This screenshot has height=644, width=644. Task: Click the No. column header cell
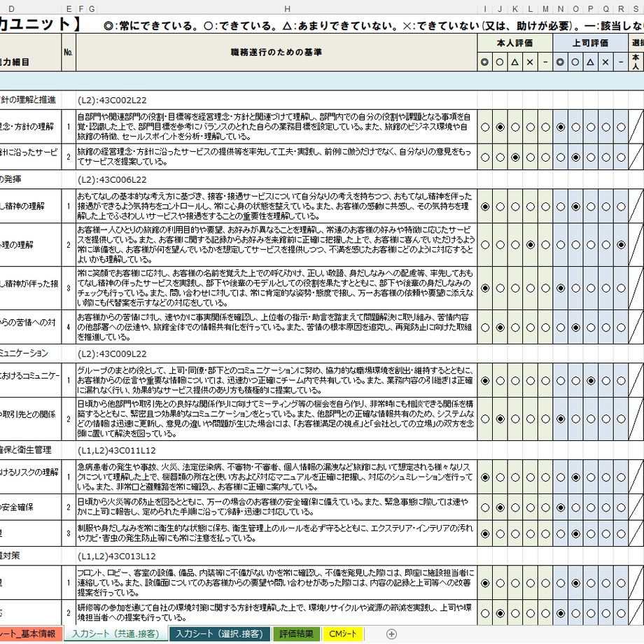[x=69, y=52]
